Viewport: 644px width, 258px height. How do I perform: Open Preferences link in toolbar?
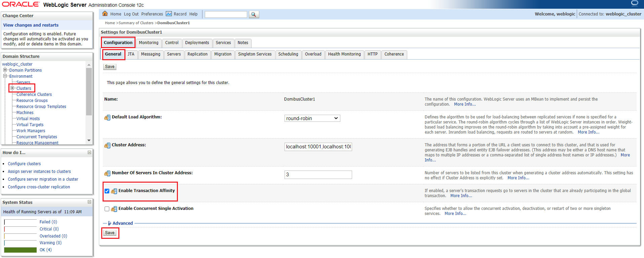(x=152, y=14)
